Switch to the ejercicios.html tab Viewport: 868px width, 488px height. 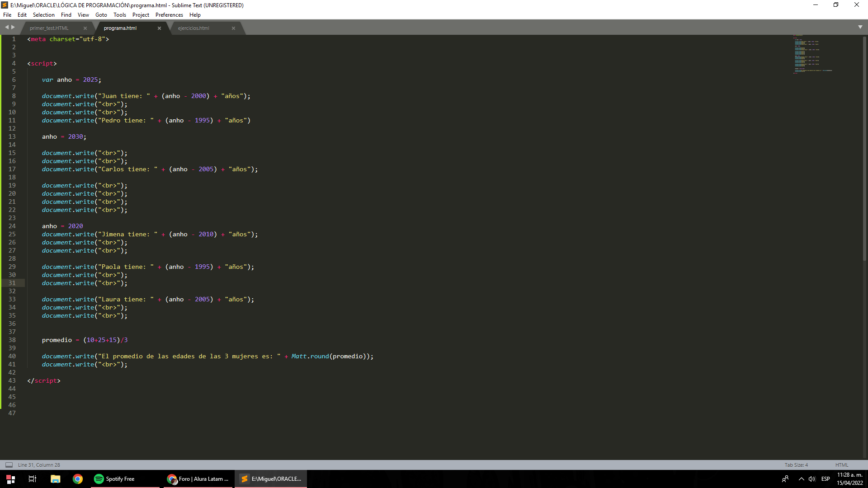coord(193,28)
